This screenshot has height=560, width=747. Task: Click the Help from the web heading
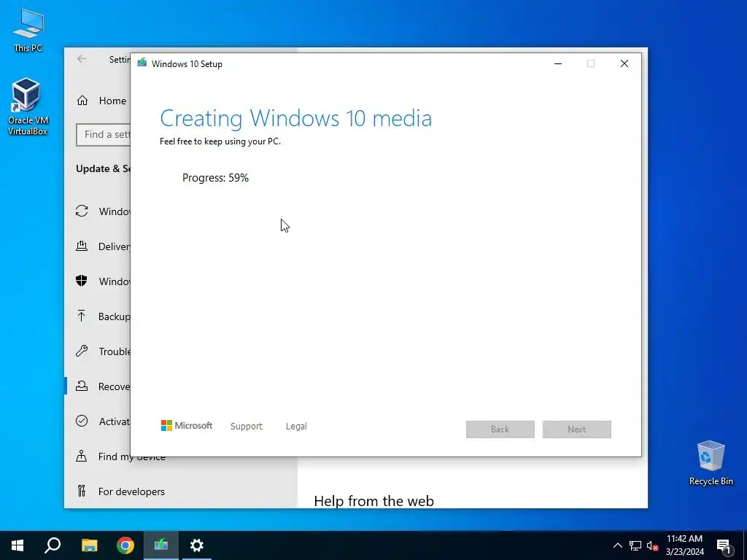pos(374,501)
